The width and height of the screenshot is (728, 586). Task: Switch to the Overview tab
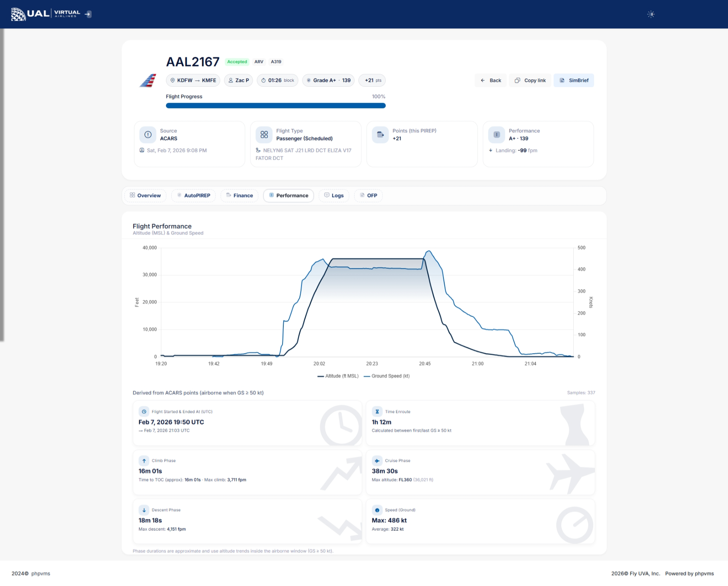145,195
